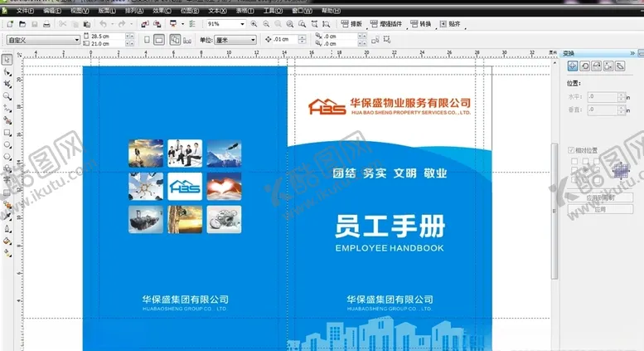The height and width of the screenshot is (351, 644).
Task: Select Scale and mirror mode in docker
Action: (x=597, y=66)
